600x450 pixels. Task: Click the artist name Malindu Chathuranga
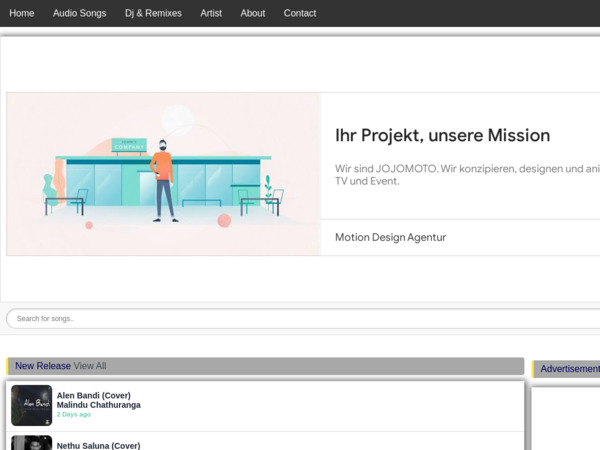pyautogui.click(x=99, y=405)
